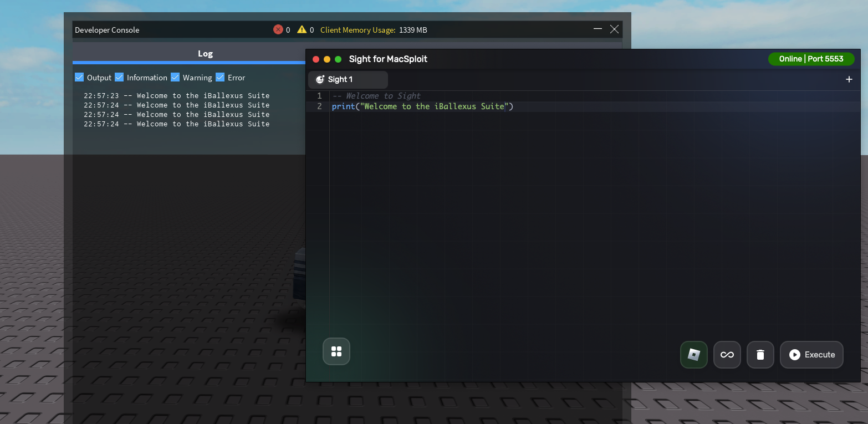868x424 pixels.
Task: Click the 'Sight for MacSploit' window title
Action: 388,59
